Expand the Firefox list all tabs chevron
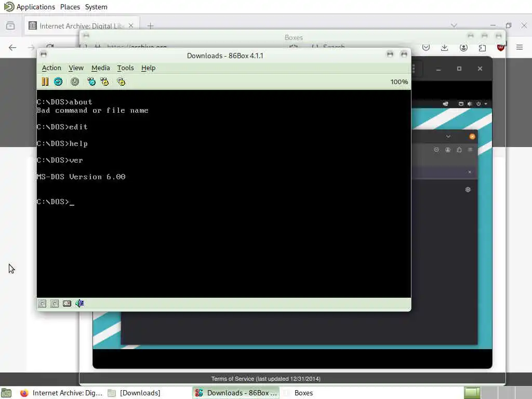 [454, 25]
